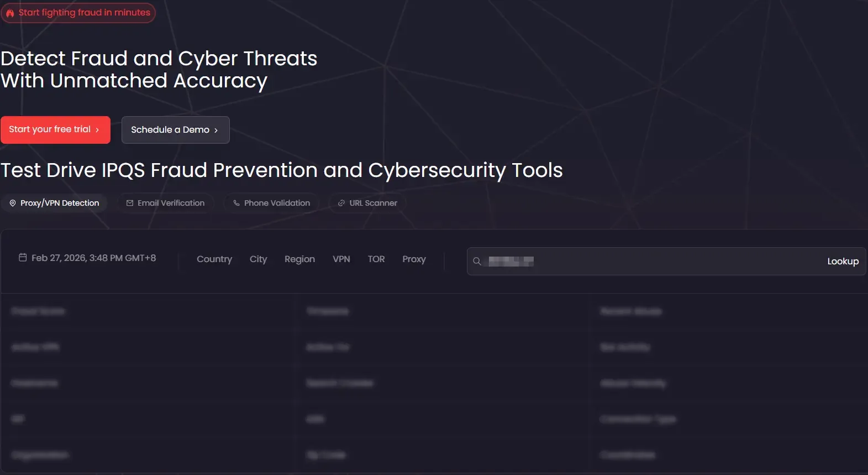Click the location pin icon beside Proxy/VPN Detection
The width and height of the screenshot is (868, 475).
click(13, 203)
